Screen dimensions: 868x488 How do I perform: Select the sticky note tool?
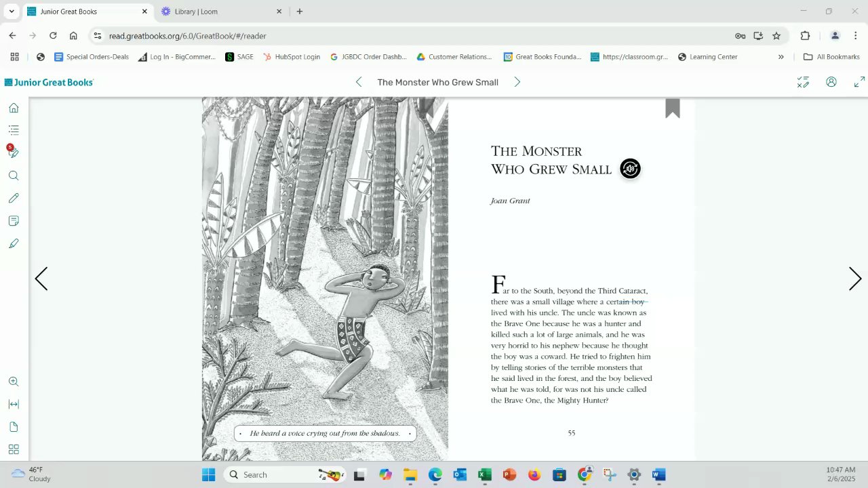(14, 221)
